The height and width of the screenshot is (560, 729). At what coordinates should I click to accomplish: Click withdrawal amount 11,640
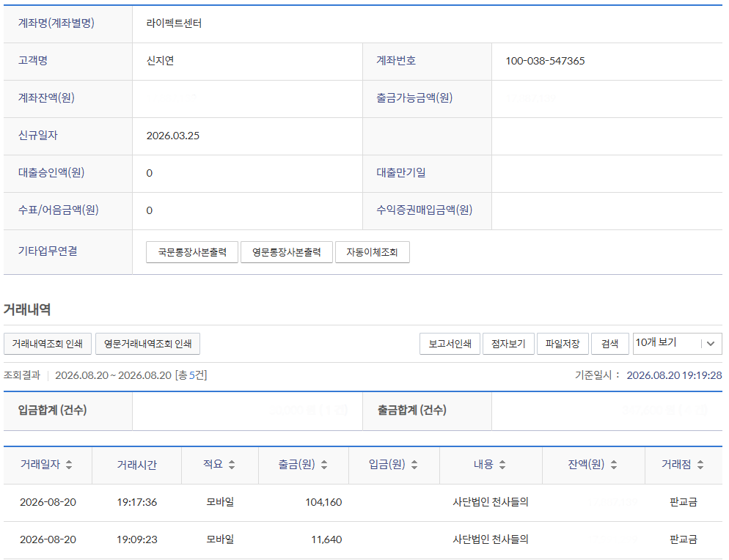pos(326,539)
